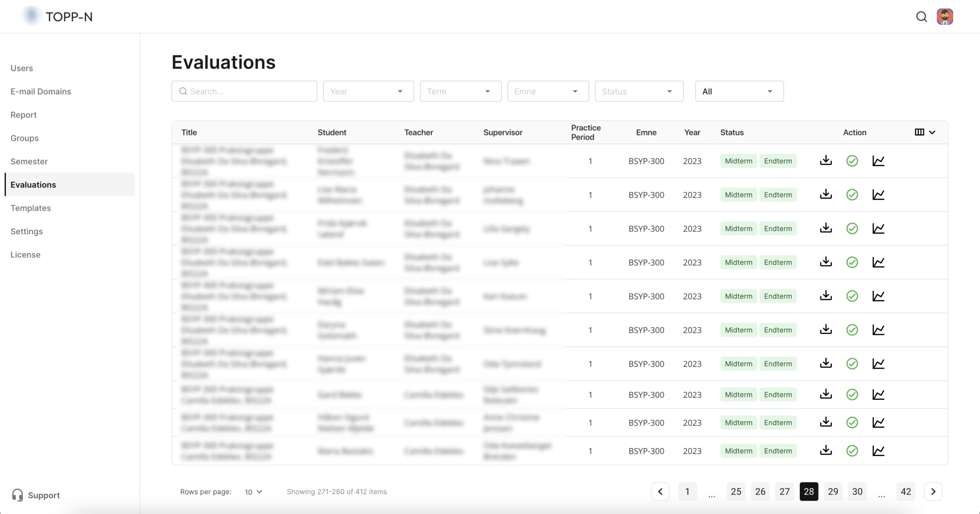The width and height of the screenshot is (980, 514).
Task: Expand the columns chevron in table header
Action: point(932,132)
